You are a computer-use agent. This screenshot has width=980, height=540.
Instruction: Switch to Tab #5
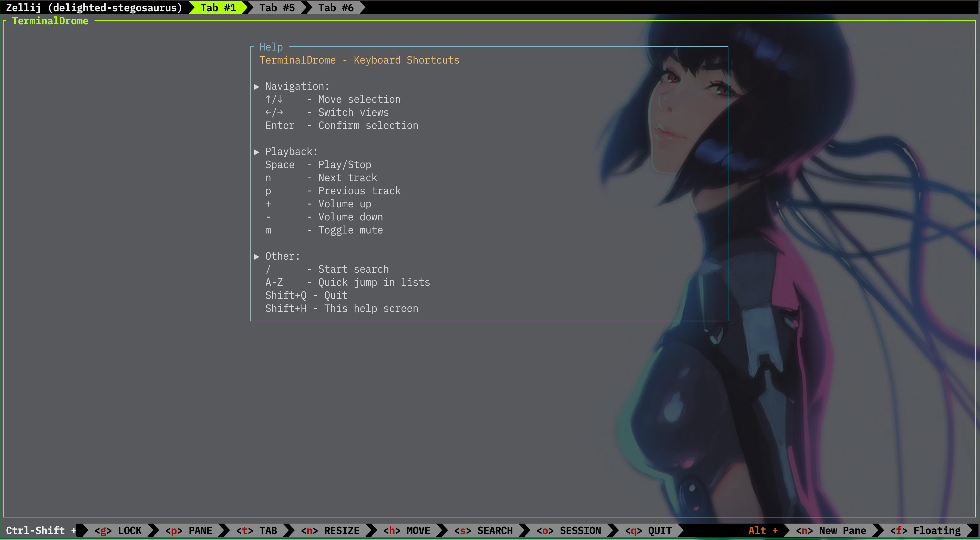point(276,8)
